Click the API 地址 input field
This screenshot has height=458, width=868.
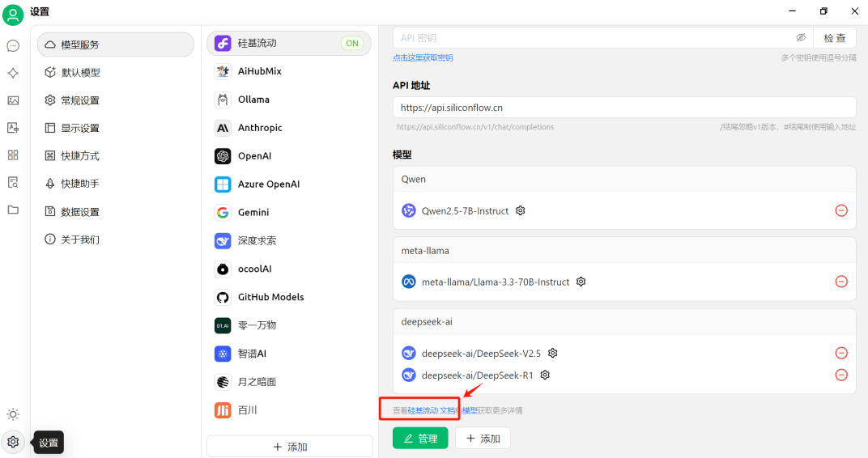pyautogui.click(x=623, y=108)
